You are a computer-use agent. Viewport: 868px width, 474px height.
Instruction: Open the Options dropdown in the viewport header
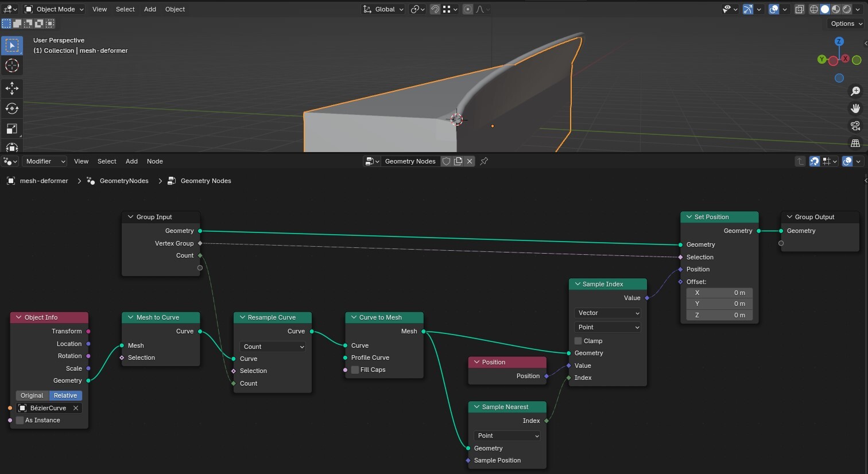pos(844,24)
